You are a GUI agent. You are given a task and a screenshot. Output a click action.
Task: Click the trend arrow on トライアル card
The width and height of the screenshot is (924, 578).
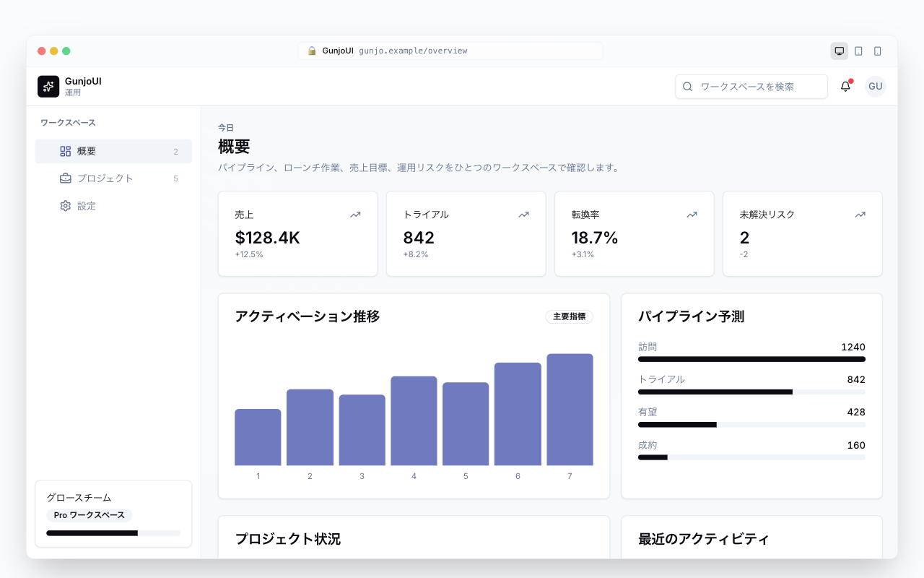523,215
